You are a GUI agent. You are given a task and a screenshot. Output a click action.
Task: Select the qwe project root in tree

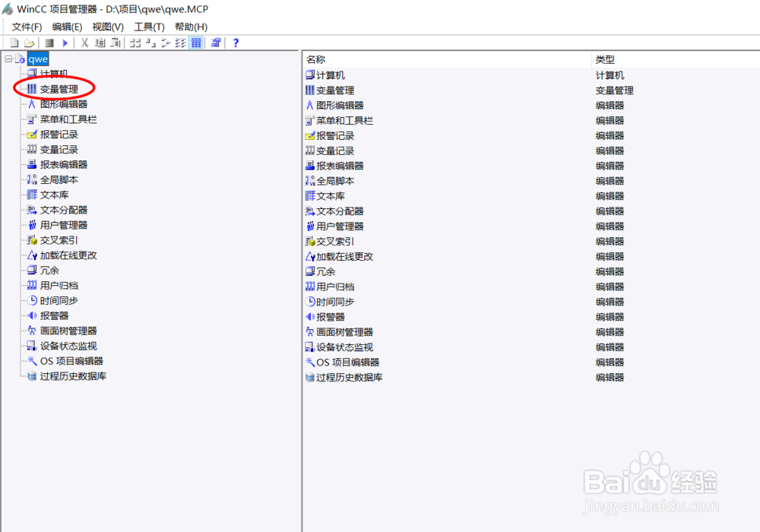coord(38,59)
